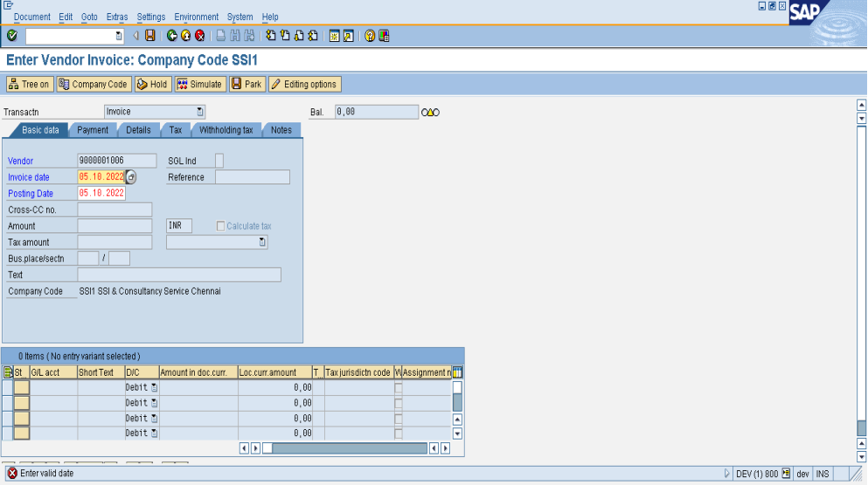Open the Debit dropdown in first row
Image resolution: width=868 pixels, height=485 pixels.
(x=154, y=387)
